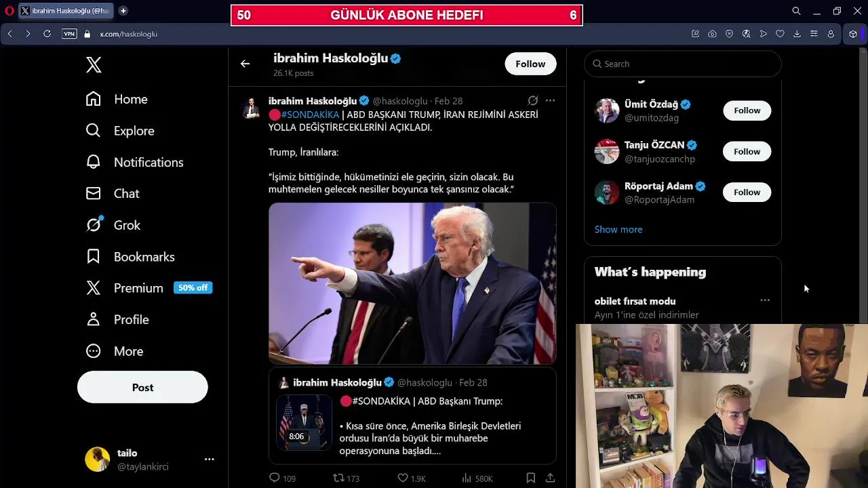Viewport: 868px width, 488px height.
Task: Open the page translate icon
Action: point(746,33)
